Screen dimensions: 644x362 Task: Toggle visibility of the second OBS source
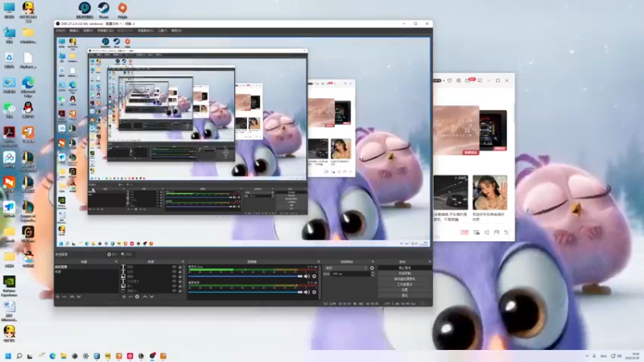coord(174,272)
